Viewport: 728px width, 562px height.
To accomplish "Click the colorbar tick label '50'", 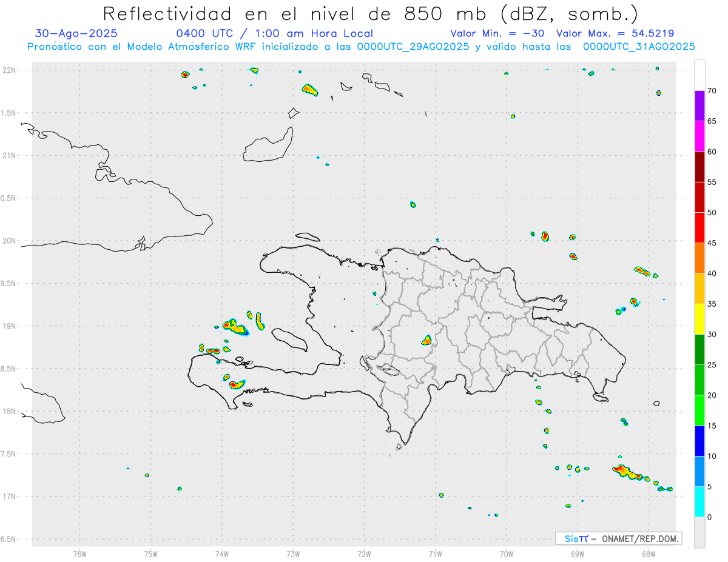I will (712, 213).
